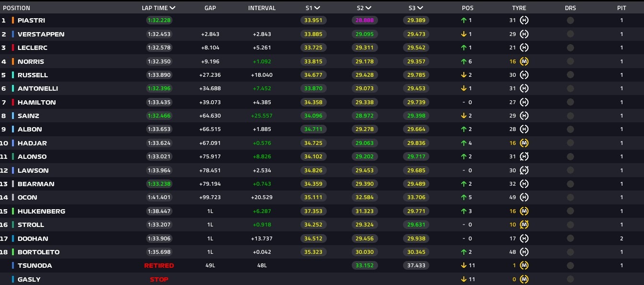
Task: Expand the S1 sector header chevron
Action: pos(317,8)
